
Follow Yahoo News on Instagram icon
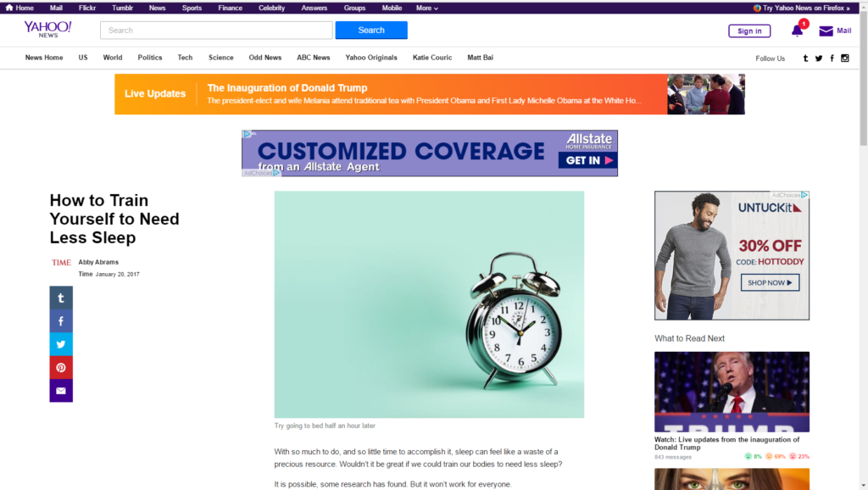pos(845,58)
